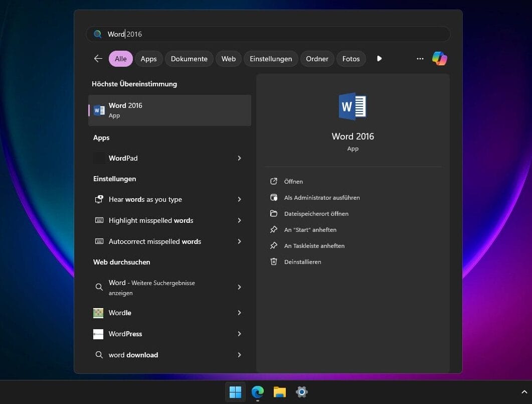Open File Explorer from the taskbar
The image size is (532, 404).
279,392
